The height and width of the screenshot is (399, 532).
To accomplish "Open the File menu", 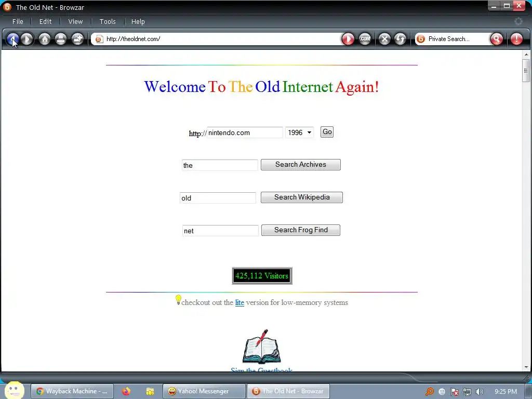I will (x=18, y=21).
